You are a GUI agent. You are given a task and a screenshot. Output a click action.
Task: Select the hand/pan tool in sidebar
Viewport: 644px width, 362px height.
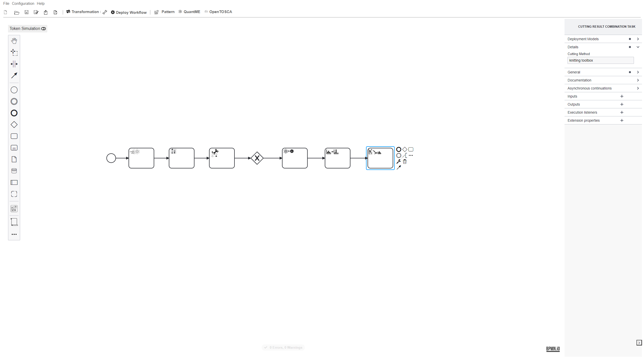pyautogui.click(x=14, y=41)
